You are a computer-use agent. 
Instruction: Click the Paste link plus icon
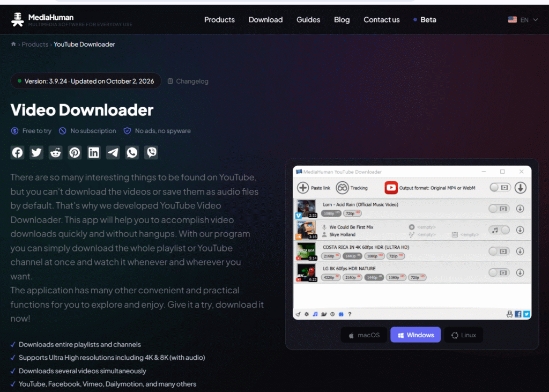coord(303,188)
